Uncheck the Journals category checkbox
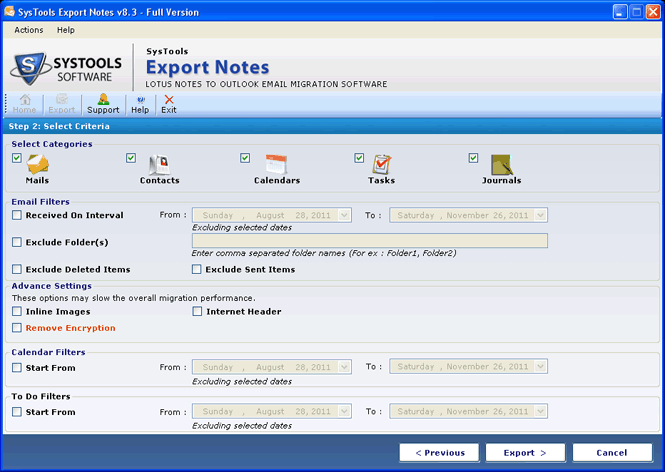Screen dimensions: 665x472 pyautogui.click(x=473, y=158)
